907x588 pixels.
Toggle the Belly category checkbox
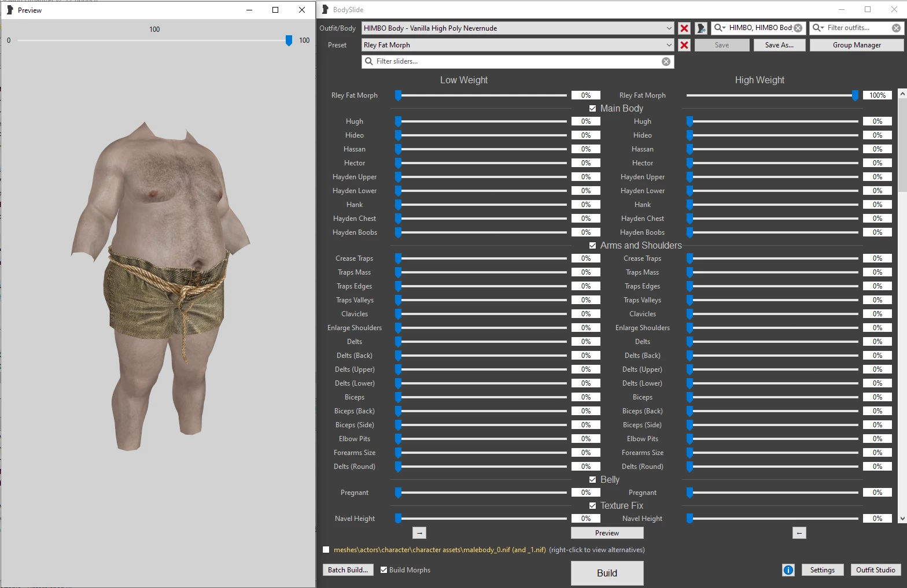[592, 480]
